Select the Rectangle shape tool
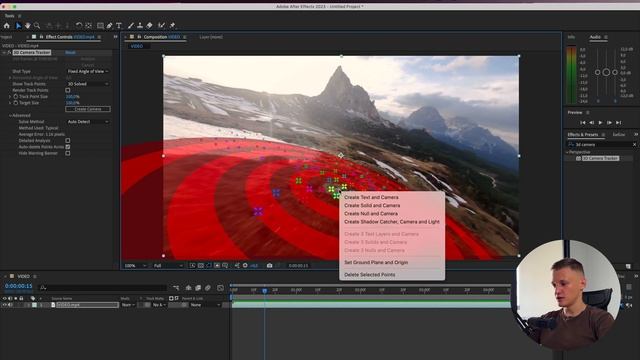 pyautogui.click(x=100, y=26)
